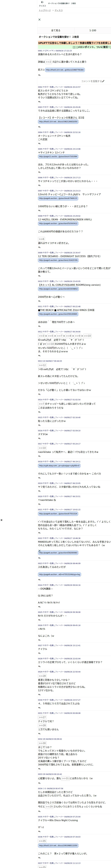Open the cgi6.ebay.com link in post 0018

coord(59,466)
